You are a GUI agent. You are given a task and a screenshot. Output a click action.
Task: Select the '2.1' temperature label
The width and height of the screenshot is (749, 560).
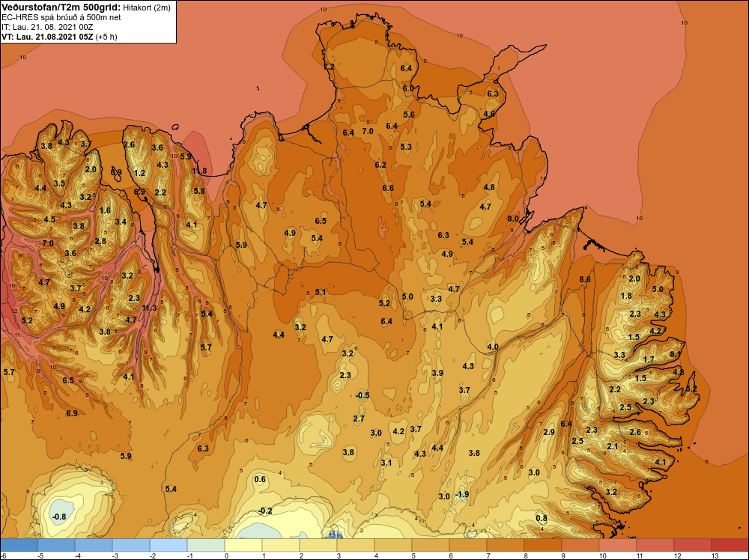click(613, 446)
